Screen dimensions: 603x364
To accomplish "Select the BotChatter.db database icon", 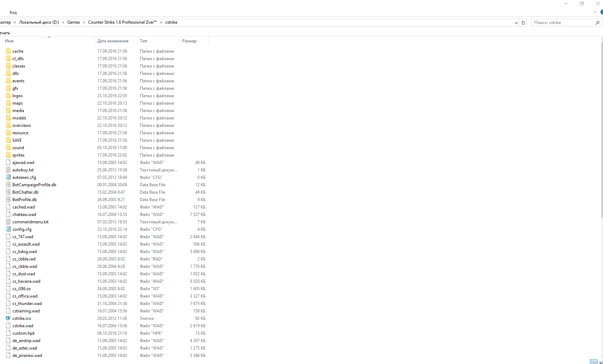I will pyautogui.click(x=8, y=192).
